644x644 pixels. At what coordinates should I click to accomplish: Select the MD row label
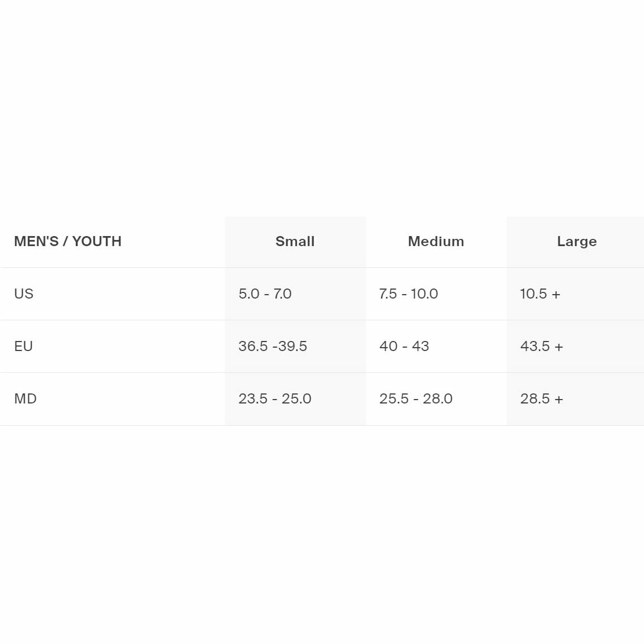[25, 399]
